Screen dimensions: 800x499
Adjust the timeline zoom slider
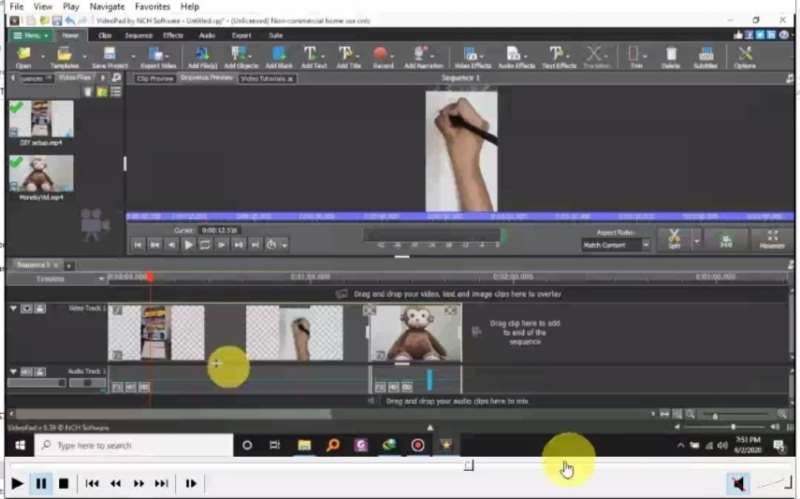point(714,415)
